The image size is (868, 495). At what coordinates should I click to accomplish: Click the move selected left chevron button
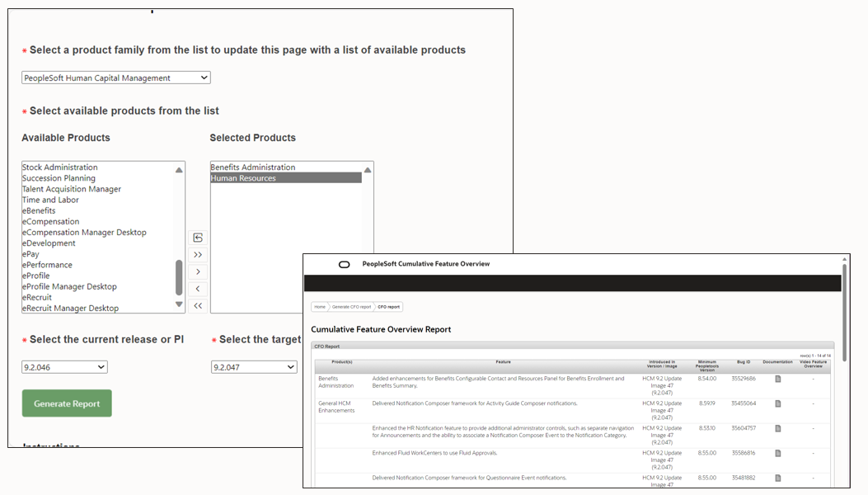(198, 289)
